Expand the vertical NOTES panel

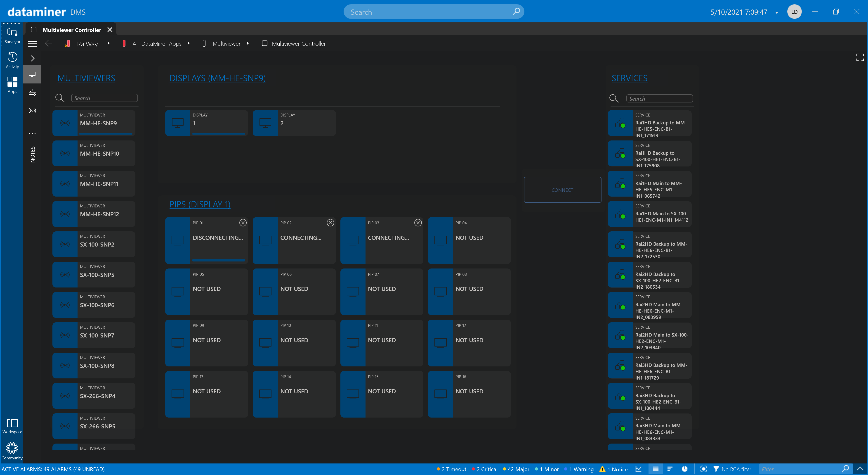(x=33, y=154)
